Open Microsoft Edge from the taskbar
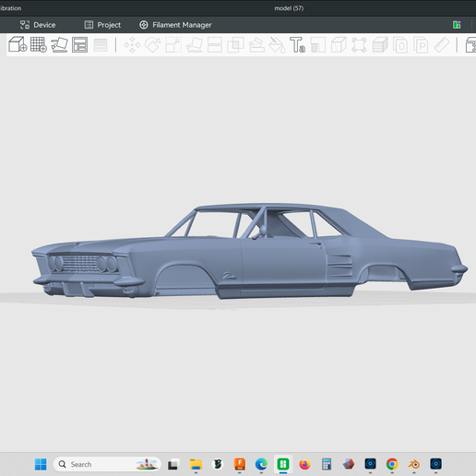The width and height of the screenshot is (476, 476). pyautogui.click(x=261, y=464)
